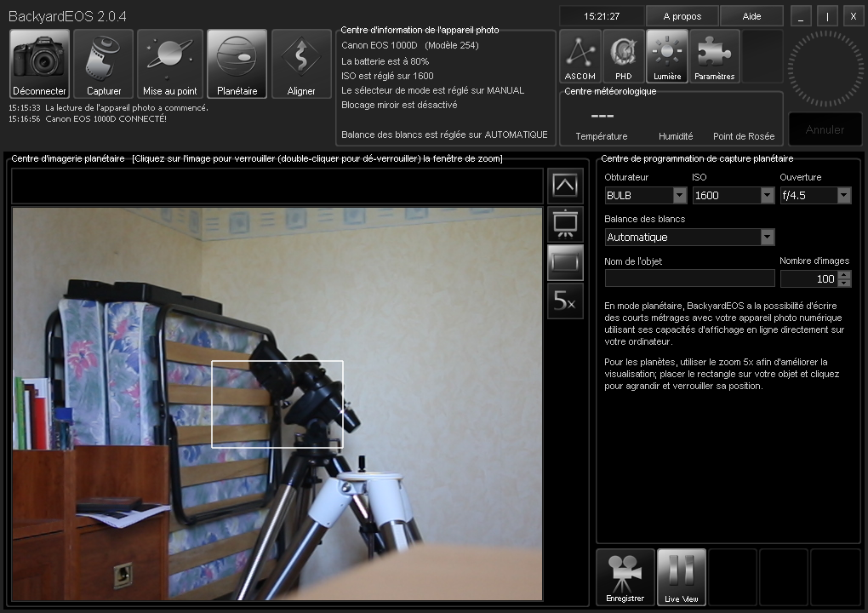
Task: Click the projector screen display icon
Action: 565,224
